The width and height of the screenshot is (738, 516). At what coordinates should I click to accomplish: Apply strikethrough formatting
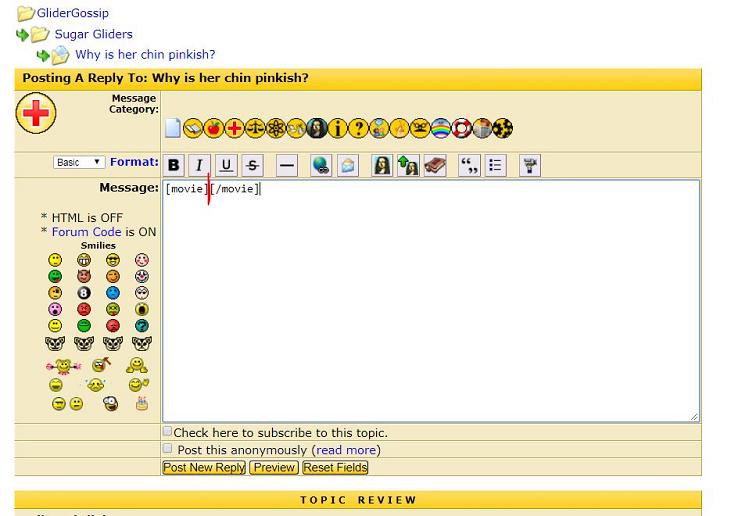click(x=253, y=165)
